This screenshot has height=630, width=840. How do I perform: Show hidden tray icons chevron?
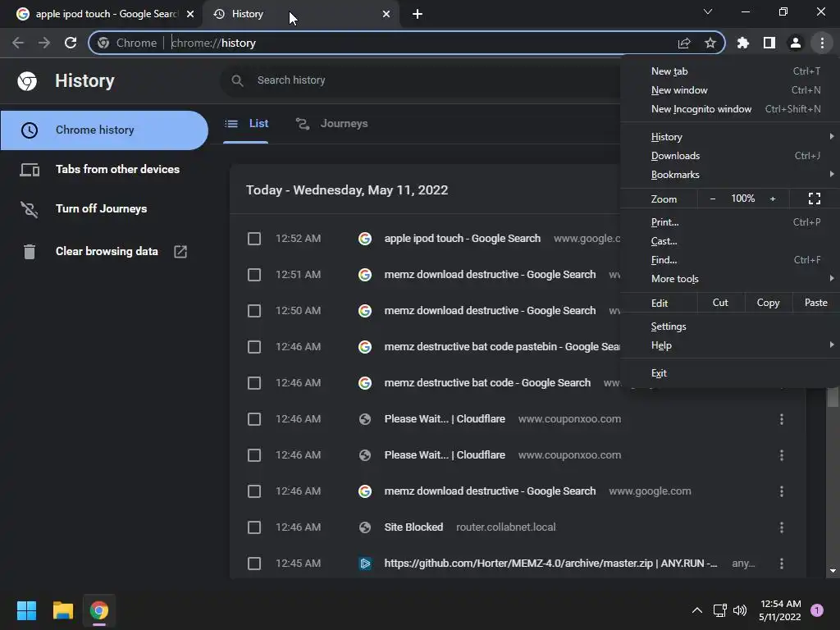point(697,610)
